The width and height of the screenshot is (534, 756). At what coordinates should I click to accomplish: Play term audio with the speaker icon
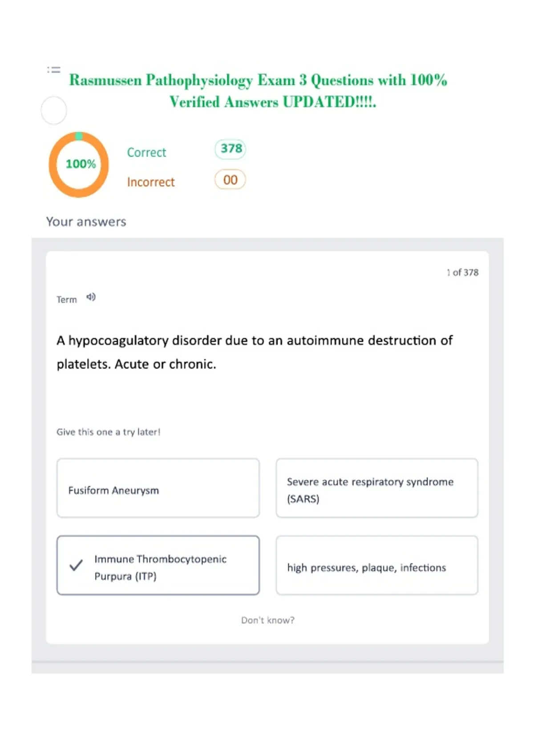click(91, 297)
